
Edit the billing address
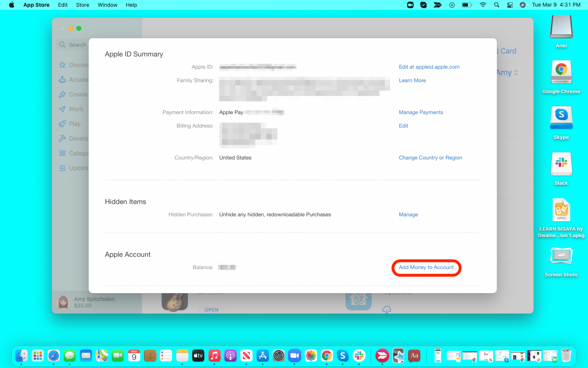403,126
